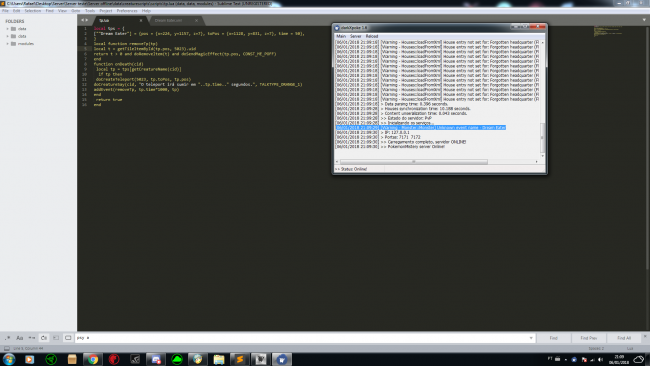The image size is (650, 366).
Task: Open Reload menu in console window
Action: pos(372,36)
